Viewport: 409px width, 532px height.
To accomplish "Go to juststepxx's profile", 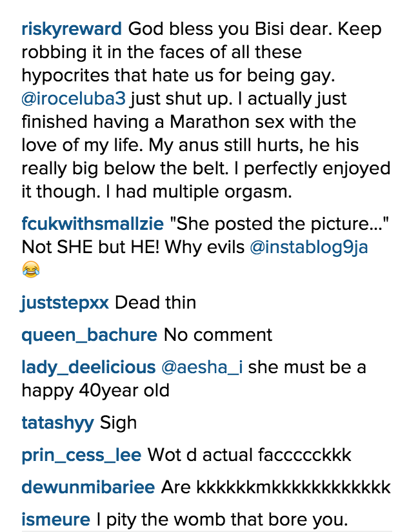I will point(65,303).
